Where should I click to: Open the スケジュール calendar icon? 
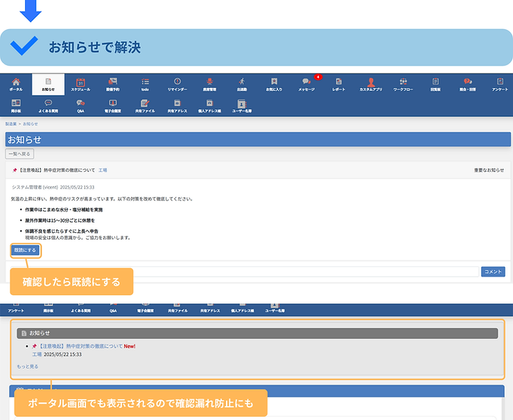click(80, 84)
